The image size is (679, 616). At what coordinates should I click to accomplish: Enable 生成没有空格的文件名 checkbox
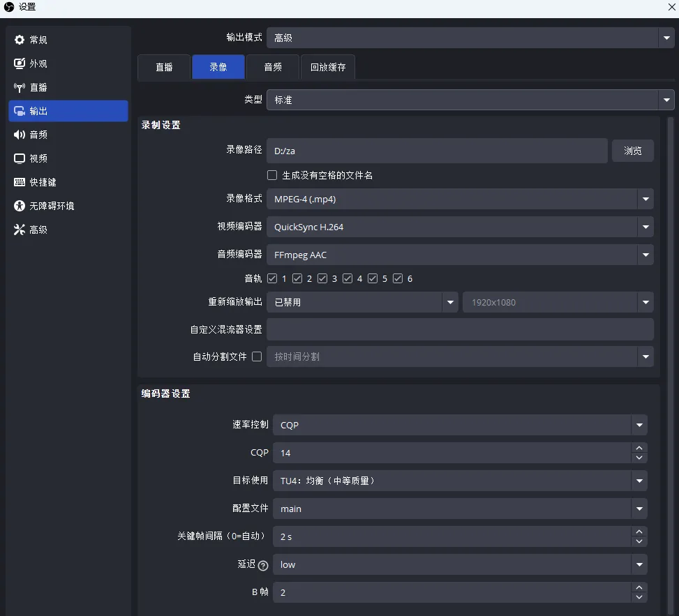[x=272, y=175]
